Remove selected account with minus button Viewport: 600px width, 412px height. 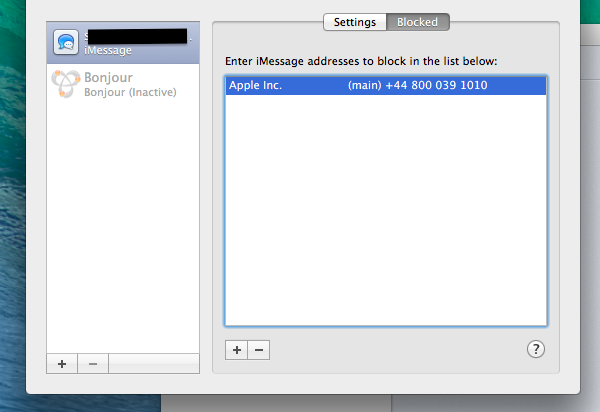point(93,364)
